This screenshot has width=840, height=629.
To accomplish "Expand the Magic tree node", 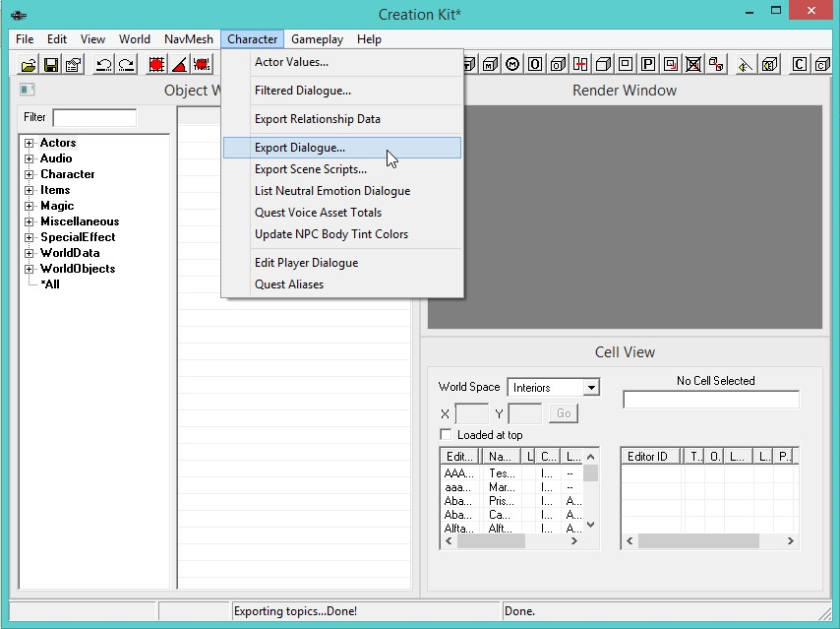I will click(x=29, y=206).
